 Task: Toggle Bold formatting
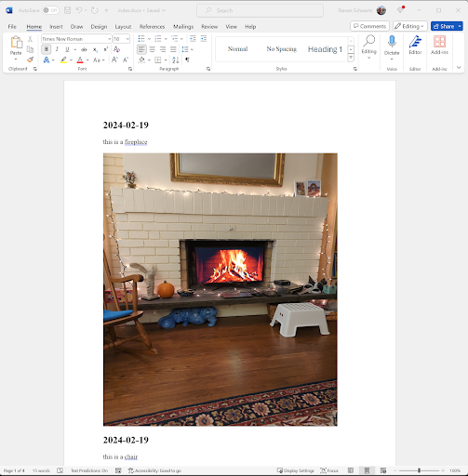pos(47,49)
